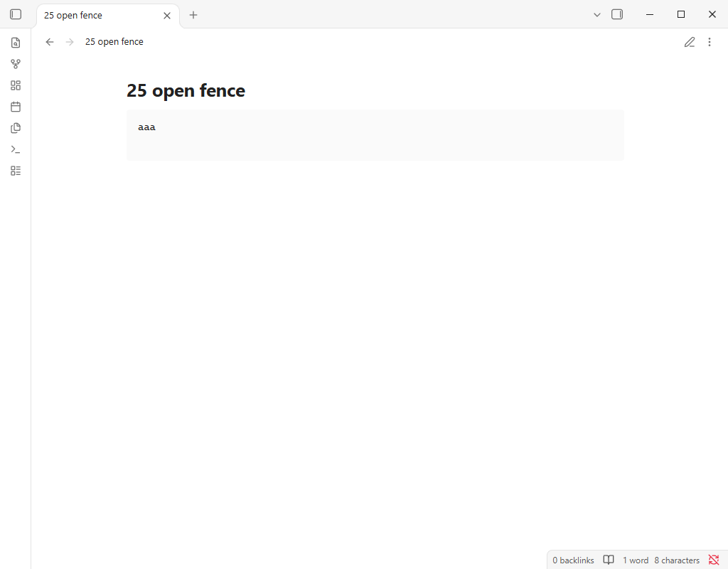Navigate back with the left arrow
Image resolution: width=728 pixels, height=569 pixels.
[x=50, y=42]
